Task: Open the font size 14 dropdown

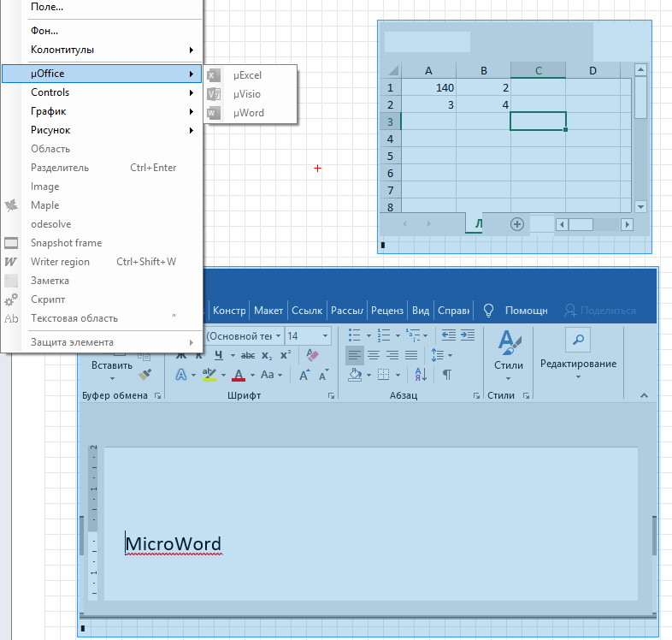Action: 324,336
